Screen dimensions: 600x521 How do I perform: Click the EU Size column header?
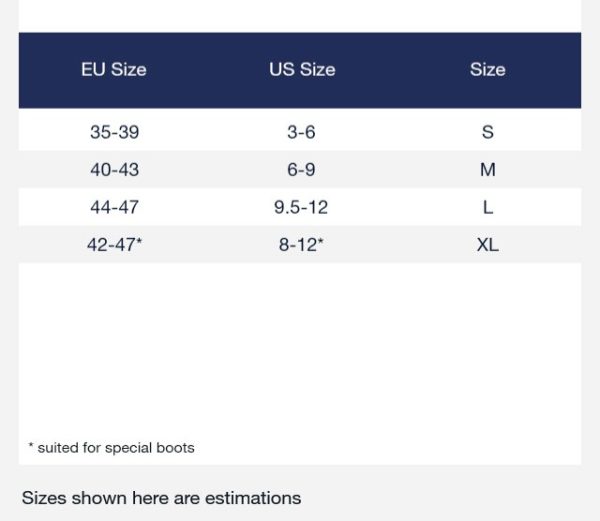click(114, 70)
